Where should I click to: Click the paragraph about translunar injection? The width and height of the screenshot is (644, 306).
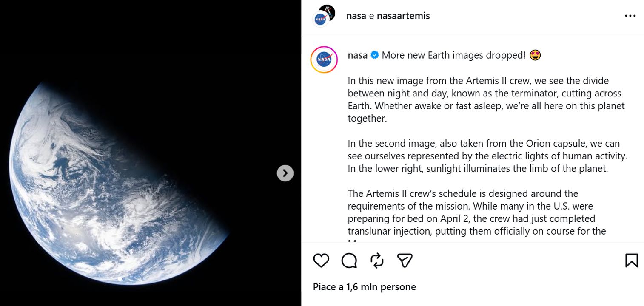click(476, 212)
